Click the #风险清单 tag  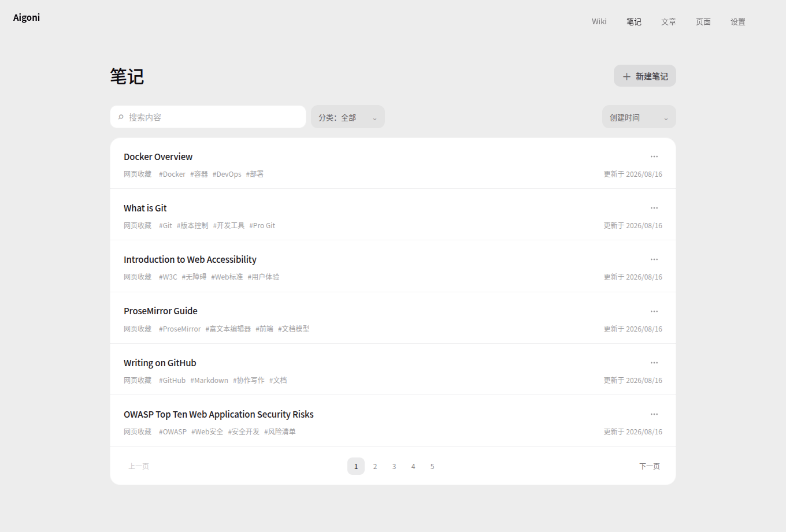[x=280, y=431]
